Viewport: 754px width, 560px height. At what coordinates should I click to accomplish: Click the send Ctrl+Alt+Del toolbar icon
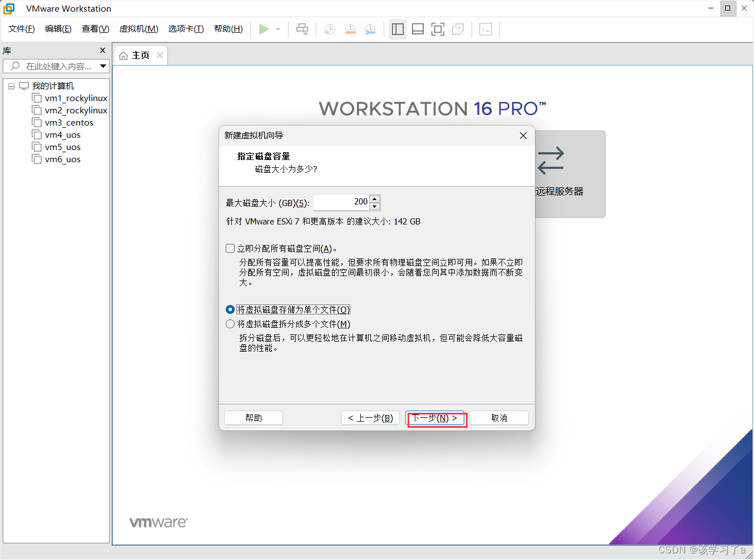click(302, 29)
